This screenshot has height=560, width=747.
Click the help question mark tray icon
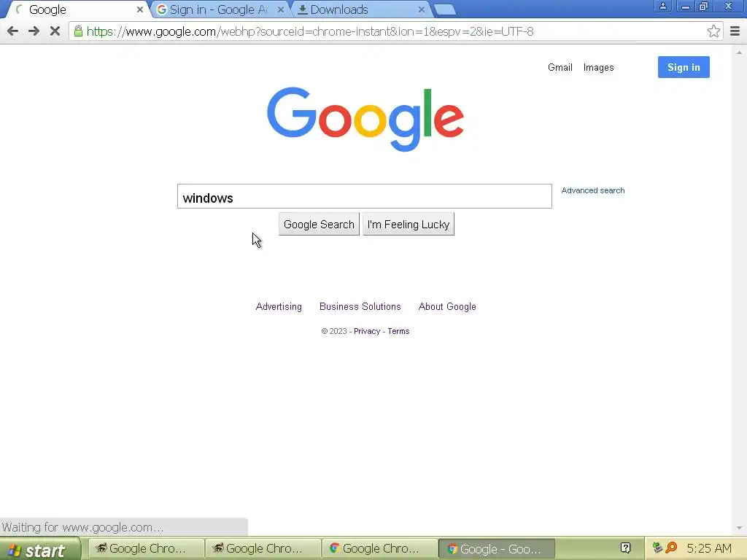point(625,548)
